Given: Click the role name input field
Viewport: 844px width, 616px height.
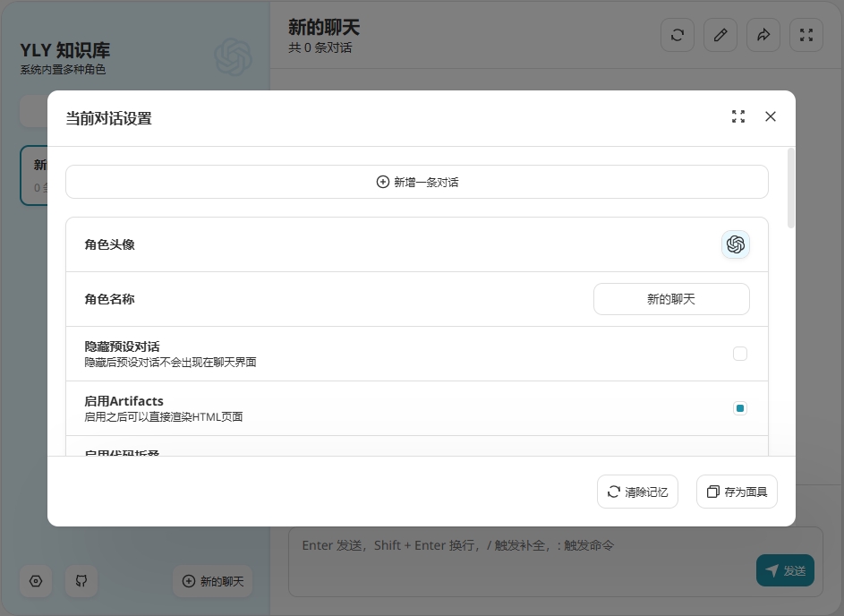Looking at the screenshot, I should pyautogui.click(x=671, y=299).
